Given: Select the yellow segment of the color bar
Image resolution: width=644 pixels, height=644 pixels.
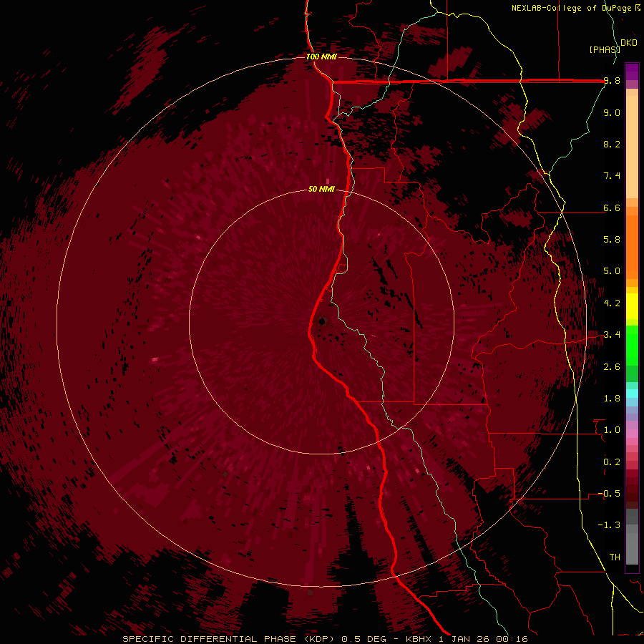Looking at the screenshot, I should (x=632, y=306).
